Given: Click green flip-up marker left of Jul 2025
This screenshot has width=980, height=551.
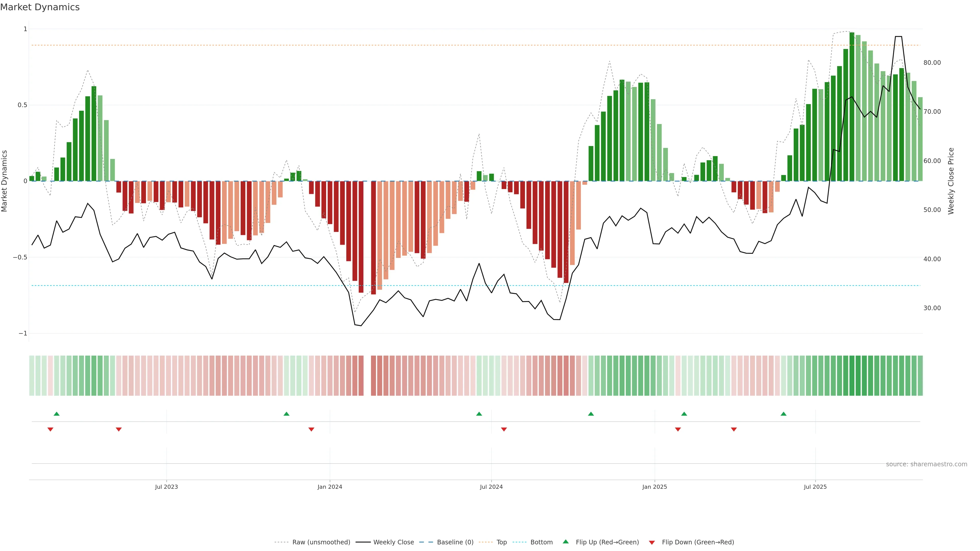Looking at the screenshot, I should (x=783, y=414).
